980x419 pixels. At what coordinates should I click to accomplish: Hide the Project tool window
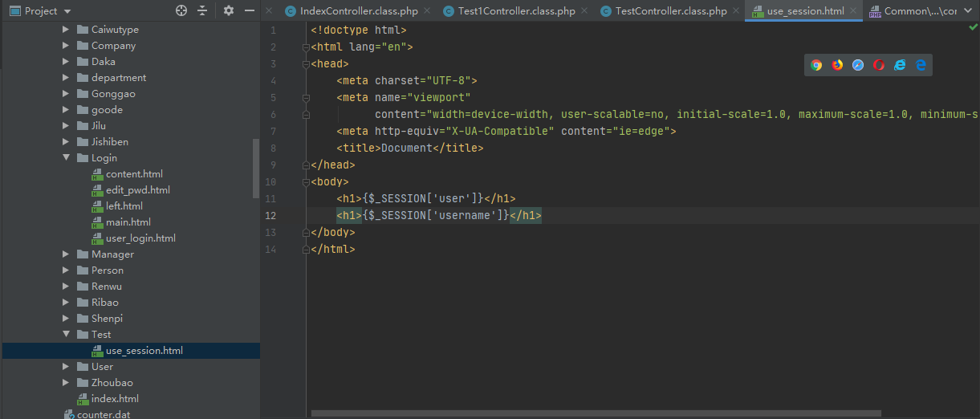[x=250, y=10]
